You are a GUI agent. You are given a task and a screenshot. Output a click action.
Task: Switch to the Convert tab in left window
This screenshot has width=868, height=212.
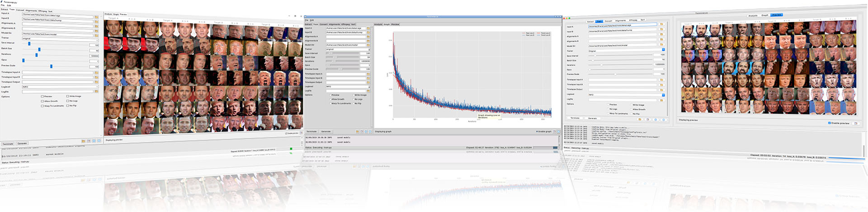(20, 10)
